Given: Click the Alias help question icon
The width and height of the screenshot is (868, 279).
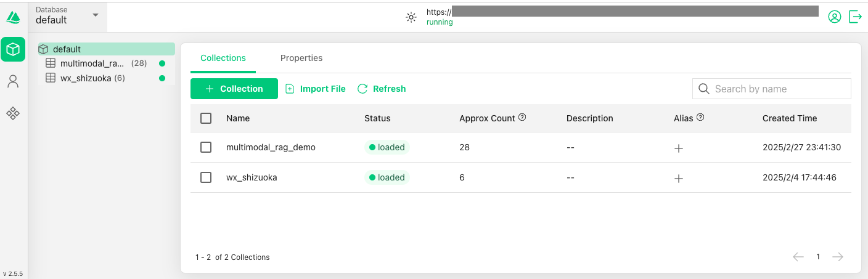Looking at the screenshot, I should coord(700,118).
